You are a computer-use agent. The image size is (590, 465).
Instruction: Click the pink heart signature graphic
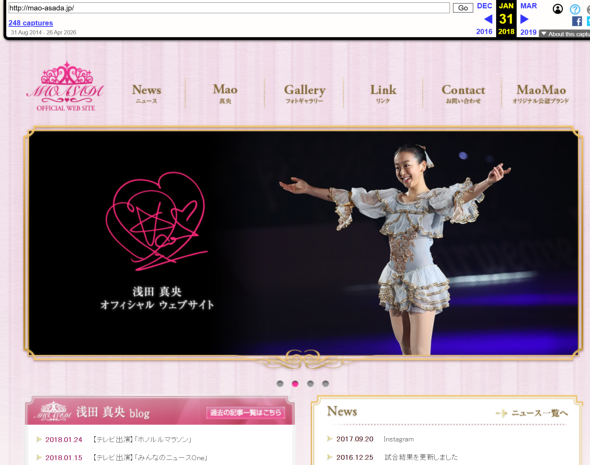156,221
